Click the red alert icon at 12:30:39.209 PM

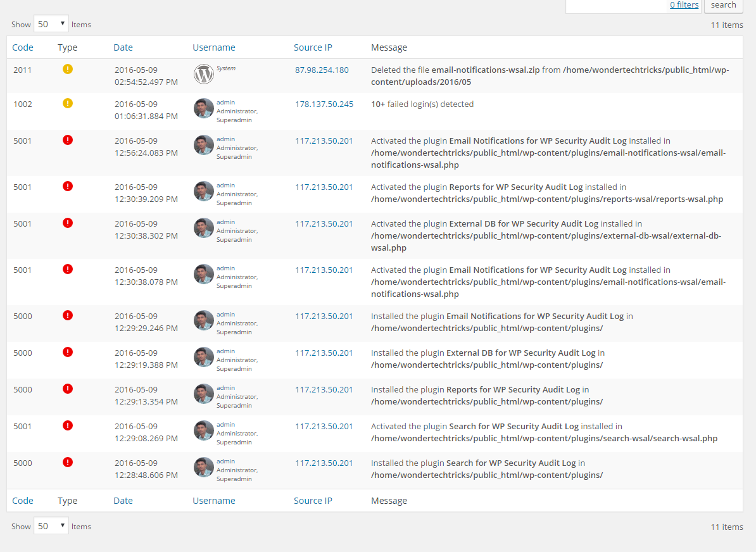[68, 186]
